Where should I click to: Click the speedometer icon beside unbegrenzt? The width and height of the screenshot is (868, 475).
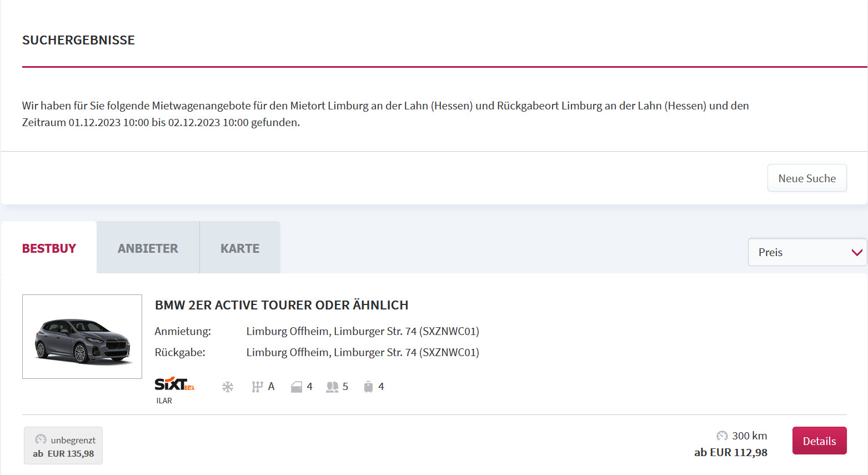pyautogui.click(x=41, y=439)
